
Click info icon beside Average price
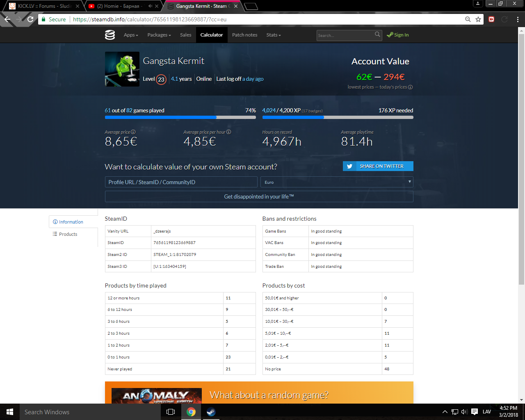tap(133, 132)
